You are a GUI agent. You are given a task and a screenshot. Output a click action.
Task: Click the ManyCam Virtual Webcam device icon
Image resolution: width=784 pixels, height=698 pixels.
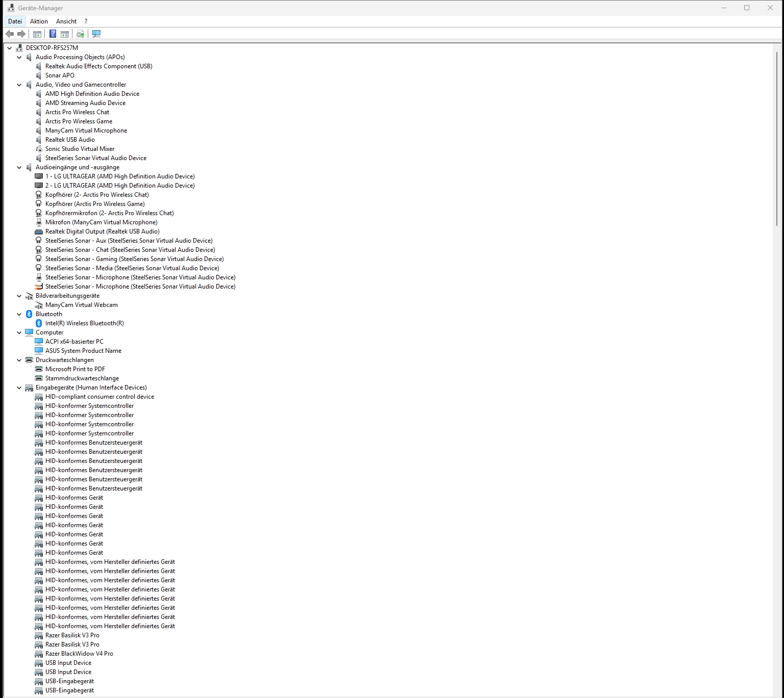coord(39,305)
